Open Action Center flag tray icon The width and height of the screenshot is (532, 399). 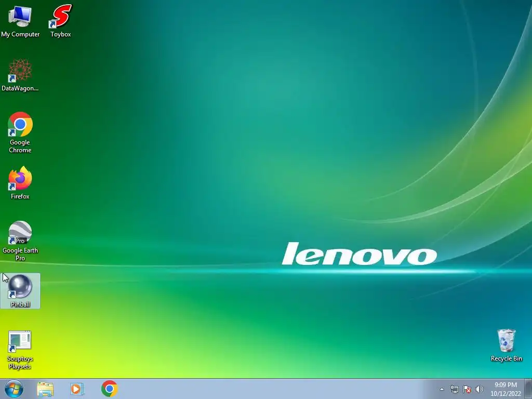coord(467,389)
